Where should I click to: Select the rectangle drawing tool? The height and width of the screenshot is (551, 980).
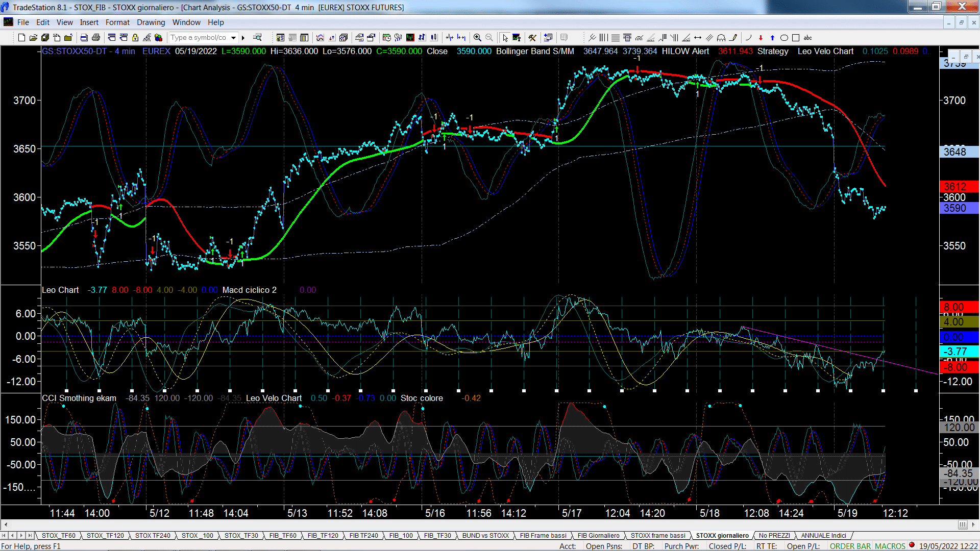[x=796, y=38]
